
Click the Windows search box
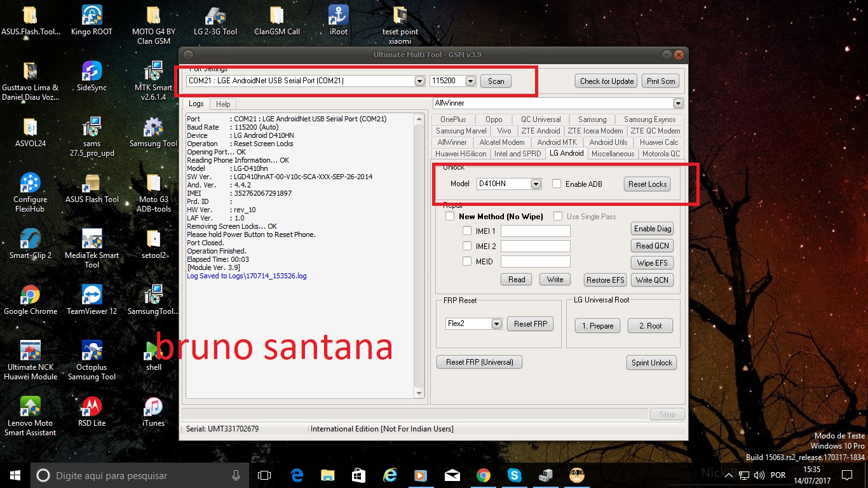(140, 475)
